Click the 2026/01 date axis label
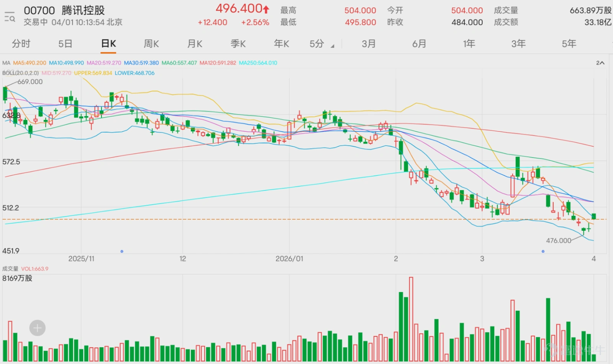 coord(289,259)
